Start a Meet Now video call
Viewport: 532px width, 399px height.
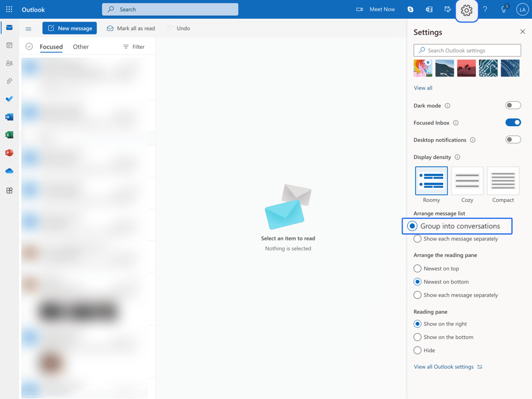pos(375,9)
